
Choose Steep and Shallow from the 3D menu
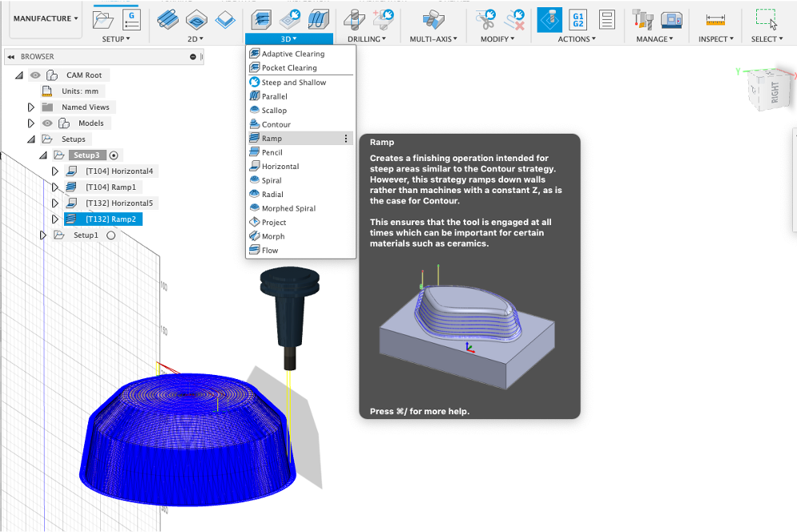tap(300, 83)
